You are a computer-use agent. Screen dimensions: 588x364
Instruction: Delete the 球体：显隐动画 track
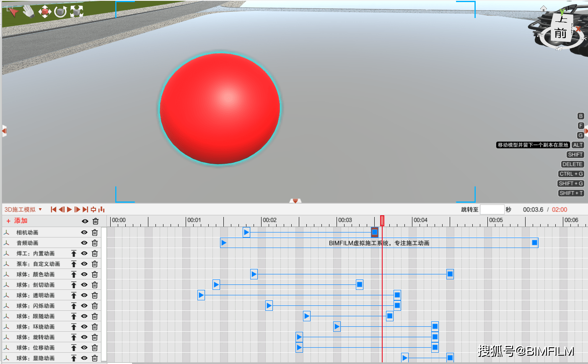point(95,358)
